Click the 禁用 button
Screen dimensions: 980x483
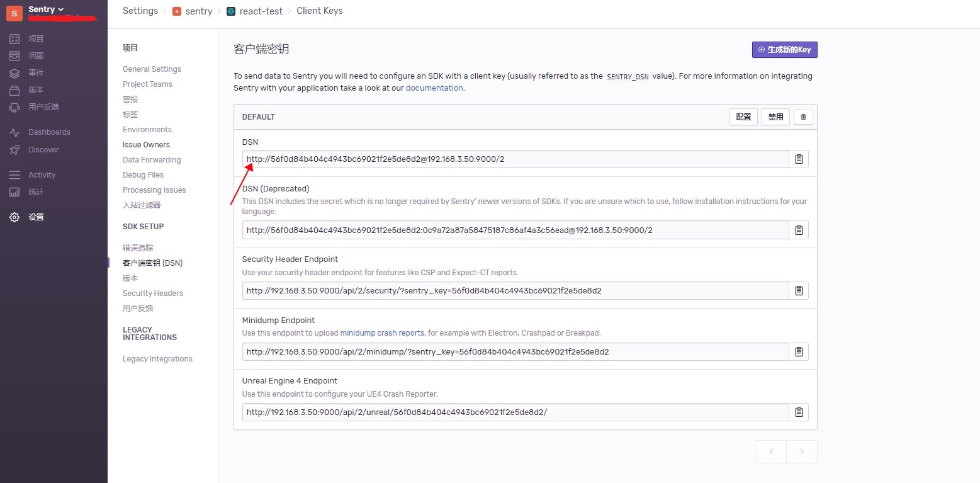(775, 117)
